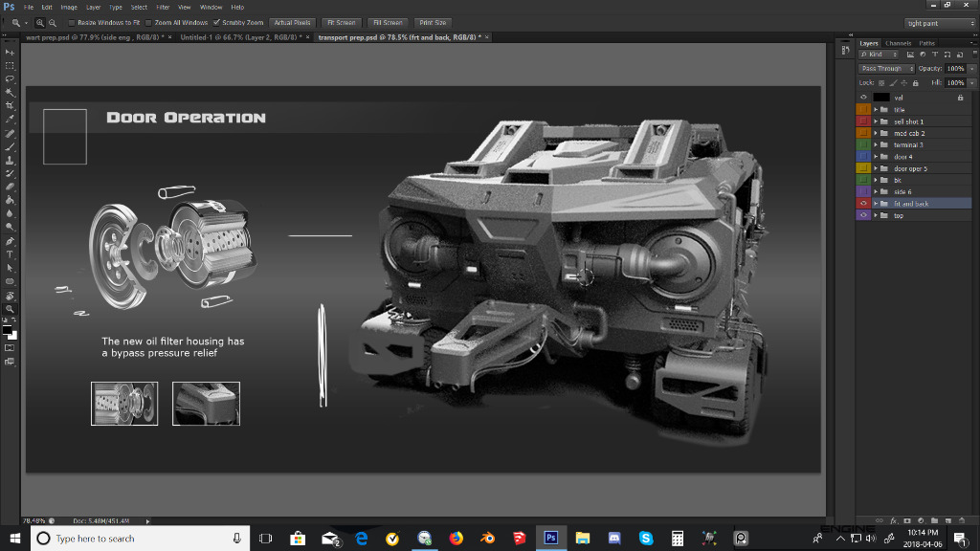Select the Hand tool
The image size is (980, 551).
click(10, 296)
